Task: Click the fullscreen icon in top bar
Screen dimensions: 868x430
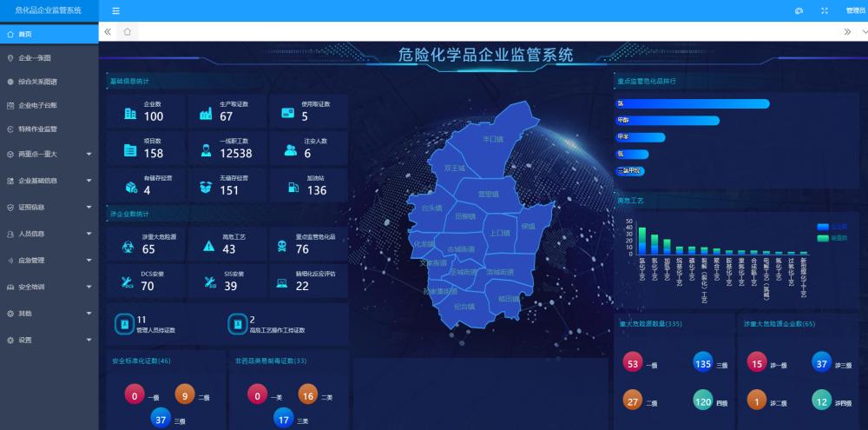Action: [x=824, y=10]
